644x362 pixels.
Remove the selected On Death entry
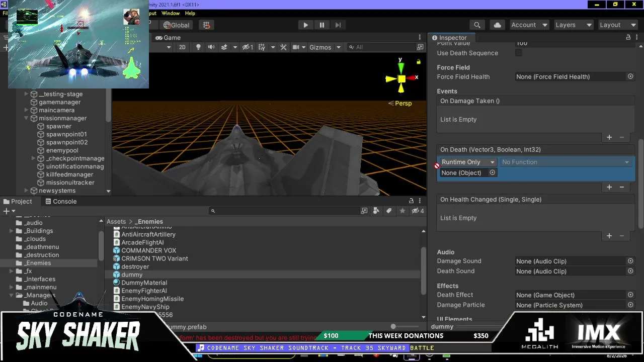(x=621, y=187)
